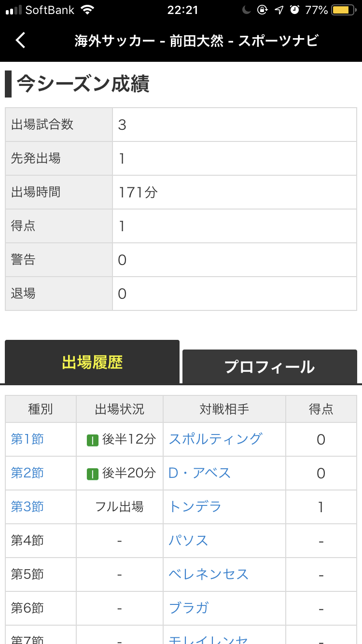Open the 第3節 match link
Screen dimensions: 362x644
click(28, 506)
